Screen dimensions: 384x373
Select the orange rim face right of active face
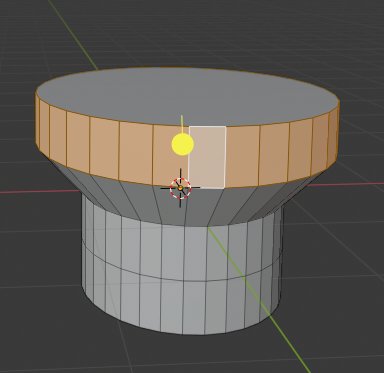point(243,156)
